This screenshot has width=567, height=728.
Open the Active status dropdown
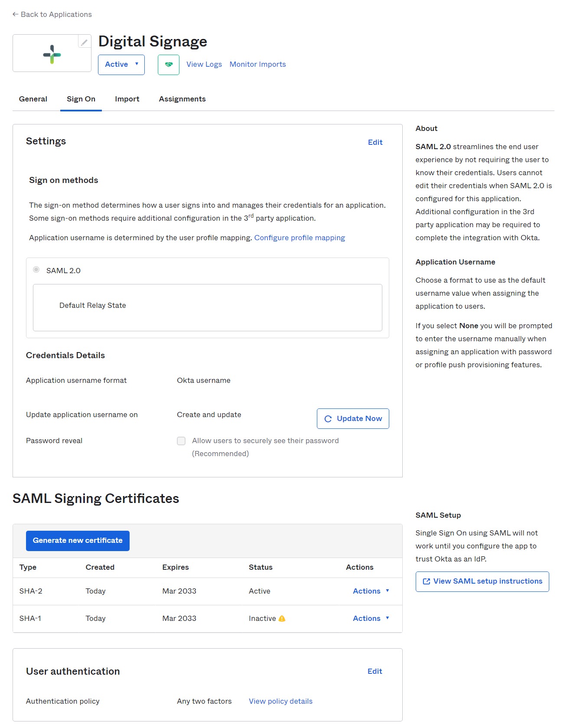pyautogui.click(x=121, y=65)
